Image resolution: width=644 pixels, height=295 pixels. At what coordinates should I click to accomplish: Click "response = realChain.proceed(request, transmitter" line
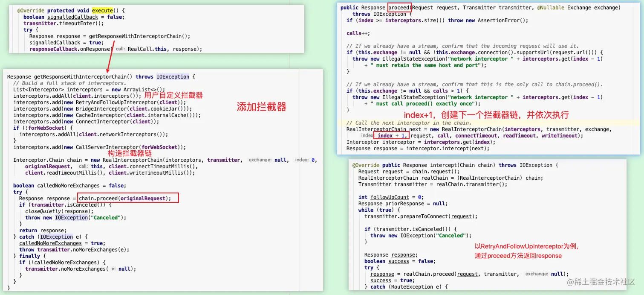470,274
